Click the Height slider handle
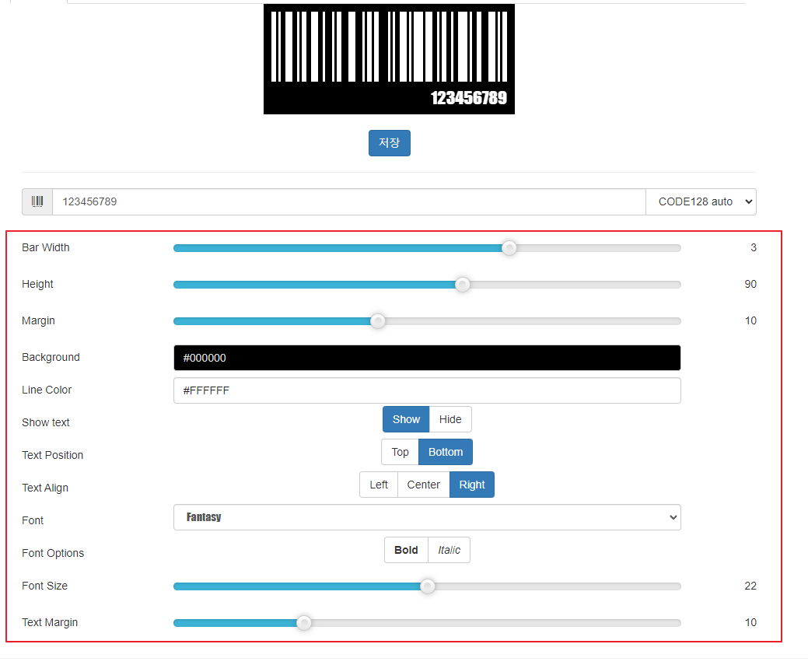Viewport: 808px width, 672px height. (462, 285)
